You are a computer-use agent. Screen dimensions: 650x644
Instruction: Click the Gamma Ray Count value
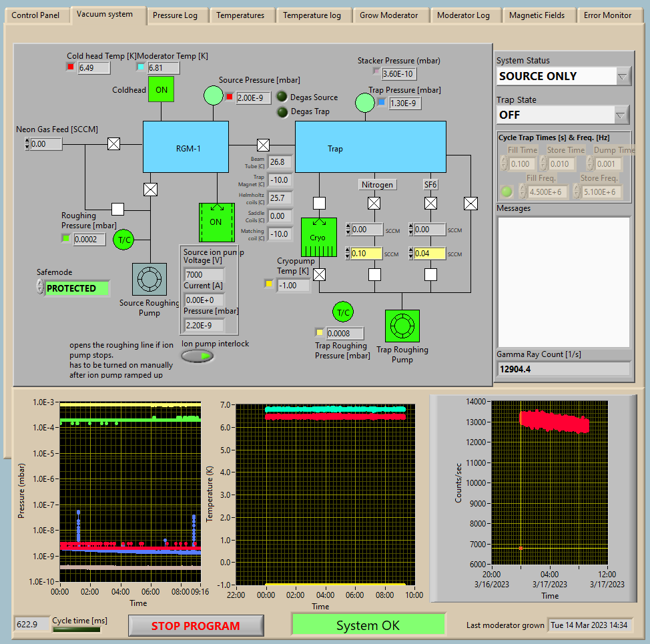(563, 369)
